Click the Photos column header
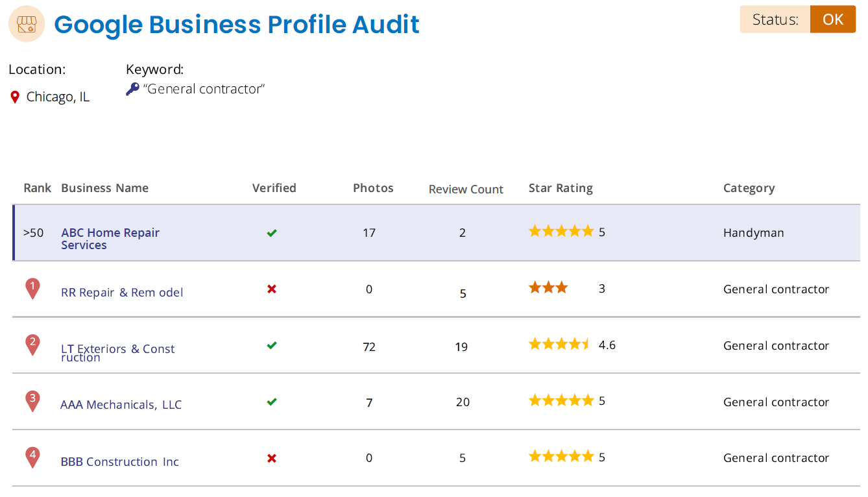Screen dimensions: 868x497 point(373,188)
